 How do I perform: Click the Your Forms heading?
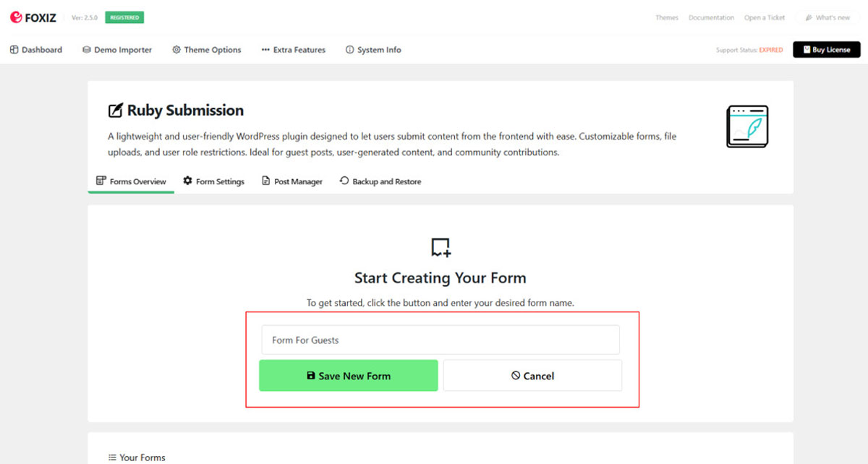click(x=137, y=457)
